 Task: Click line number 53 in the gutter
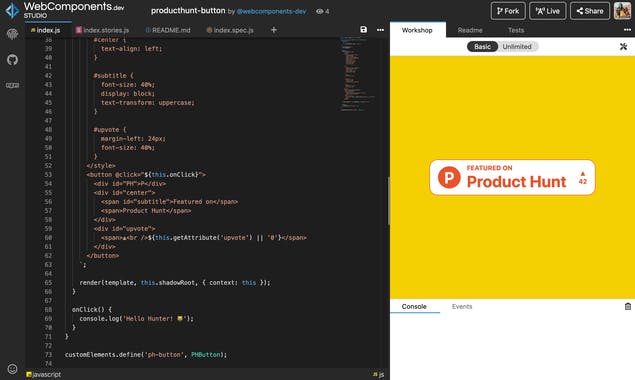point(48,175)
